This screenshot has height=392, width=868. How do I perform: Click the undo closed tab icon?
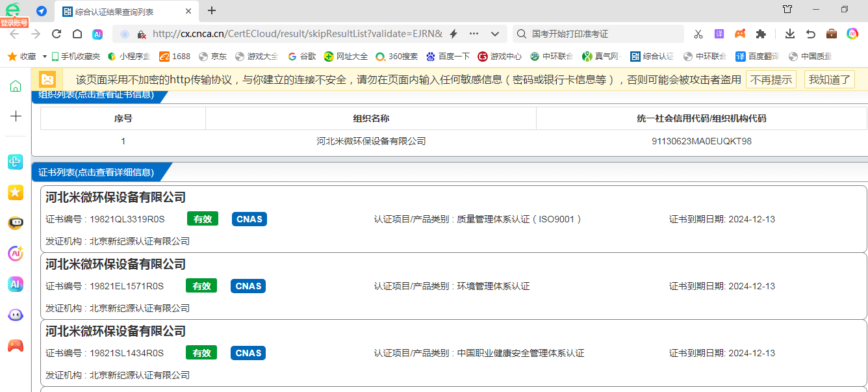click(x=811, y=34)
